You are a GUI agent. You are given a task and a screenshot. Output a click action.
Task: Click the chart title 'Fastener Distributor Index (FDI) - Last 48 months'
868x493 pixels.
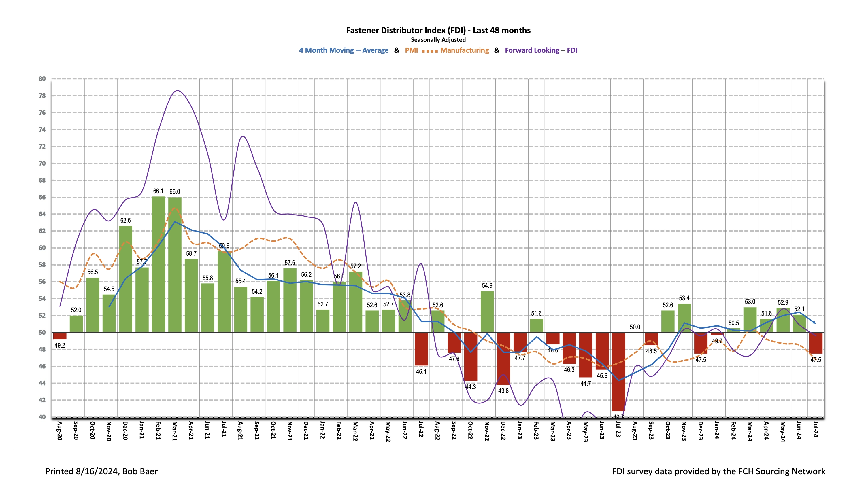438,30
